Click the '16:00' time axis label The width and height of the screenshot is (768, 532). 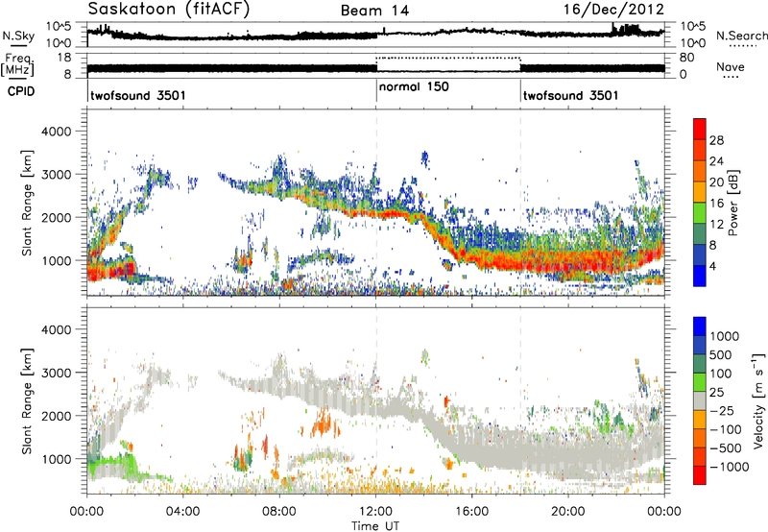[471, 512]
